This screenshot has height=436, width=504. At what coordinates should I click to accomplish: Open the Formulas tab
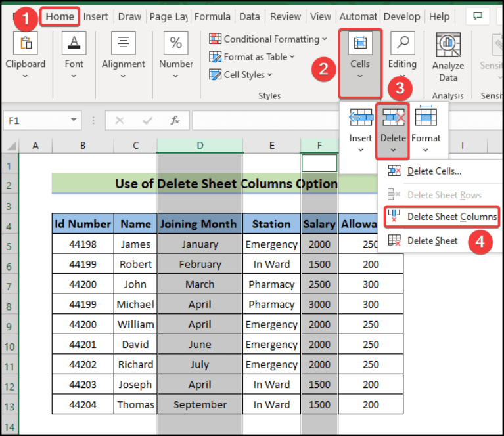tap(212, 16)
